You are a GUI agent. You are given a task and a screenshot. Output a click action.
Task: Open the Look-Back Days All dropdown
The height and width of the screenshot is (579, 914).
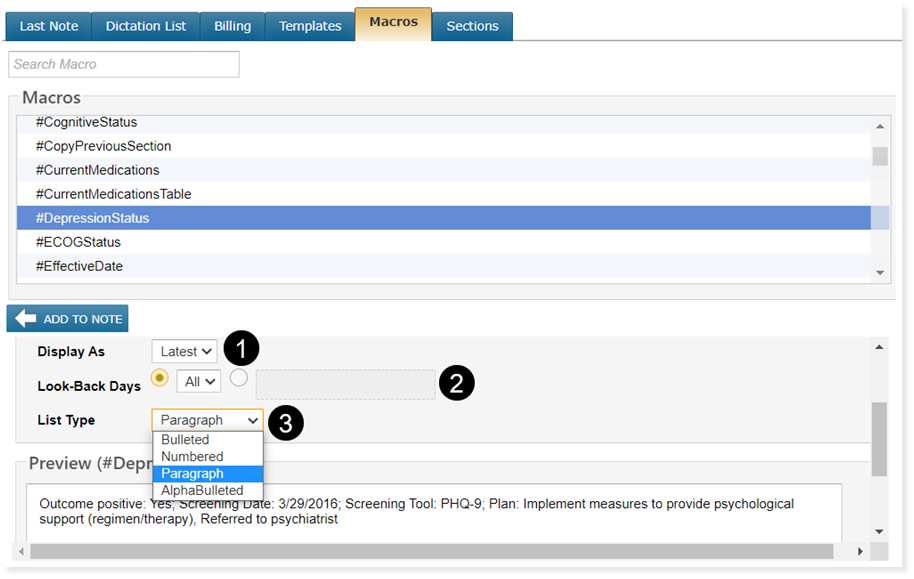198,381
